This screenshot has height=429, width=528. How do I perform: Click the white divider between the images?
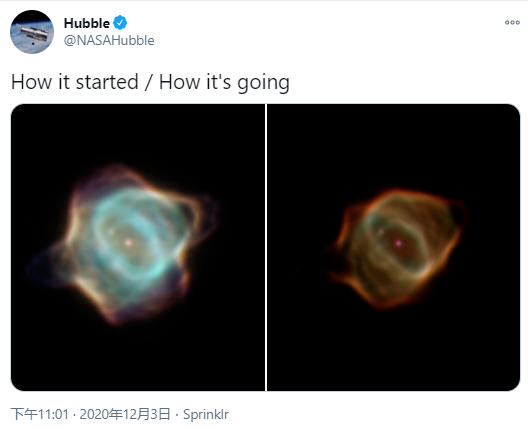266,248
